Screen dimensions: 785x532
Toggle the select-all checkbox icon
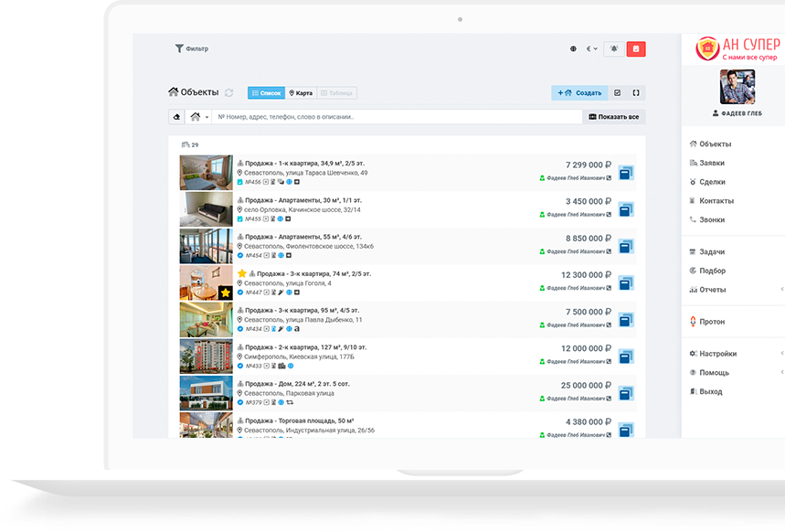[x=617, y=93]
